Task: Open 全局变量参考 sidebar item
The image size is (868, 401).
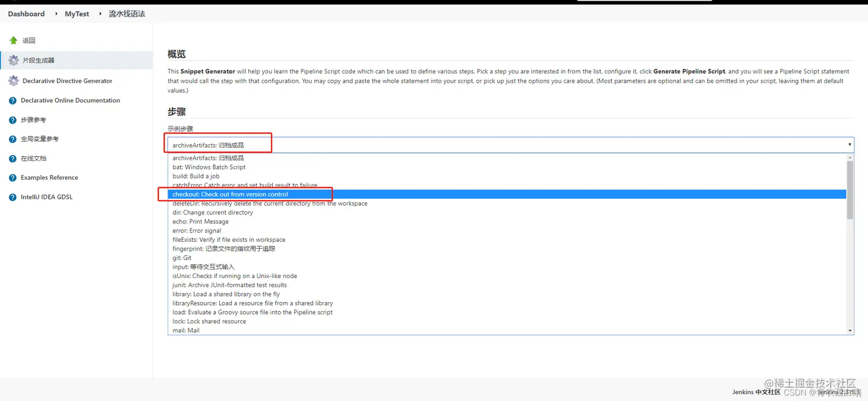Action: [x=40, y=139]
